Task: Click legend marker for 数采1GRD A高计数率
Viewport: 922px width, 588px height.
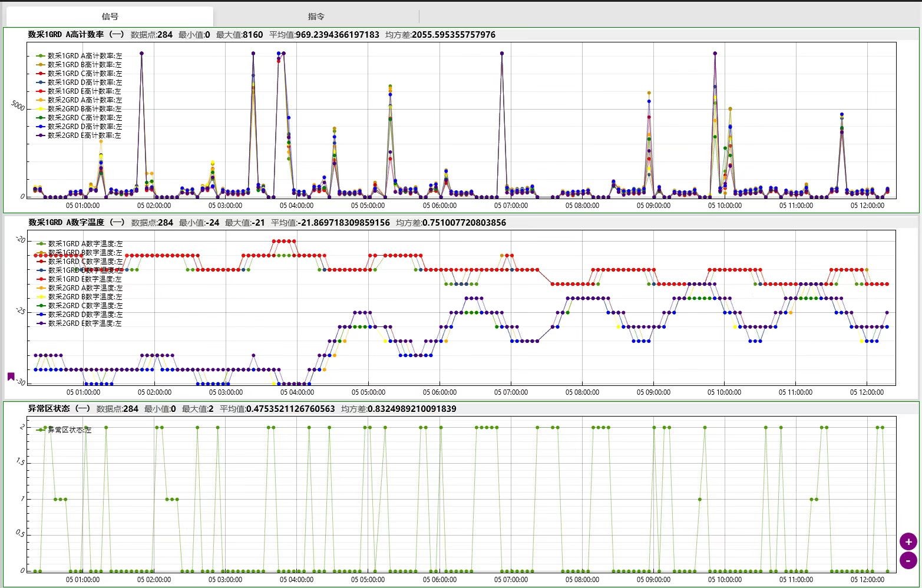Action: coord(41,56)
